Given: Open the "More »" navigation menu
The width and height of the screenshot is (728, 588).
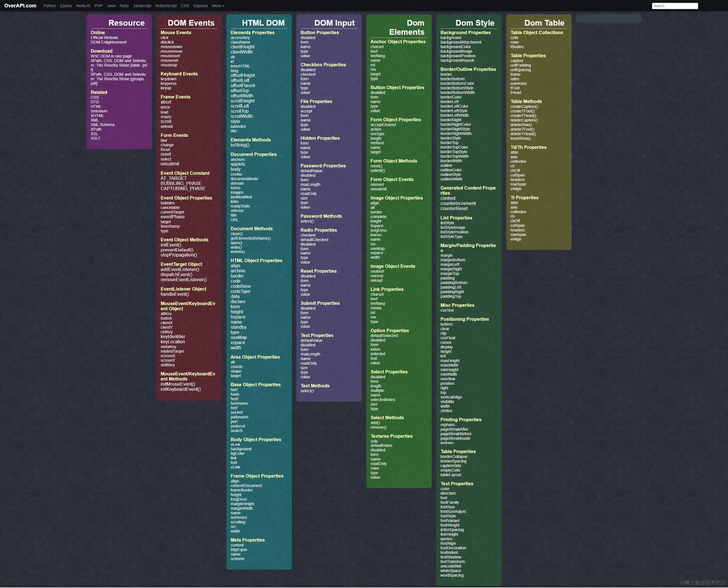Looking at the screenshot, I should pyautogui.click(x=218, y=6).
